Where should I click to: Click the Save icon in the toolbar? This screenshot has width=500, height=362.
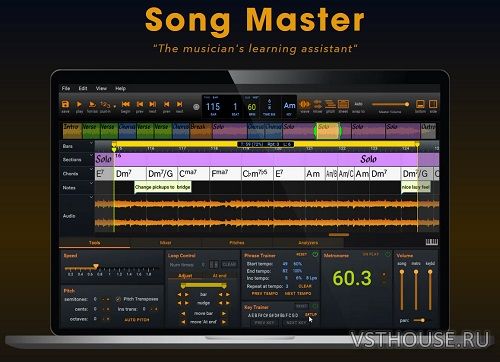[65, 104]
